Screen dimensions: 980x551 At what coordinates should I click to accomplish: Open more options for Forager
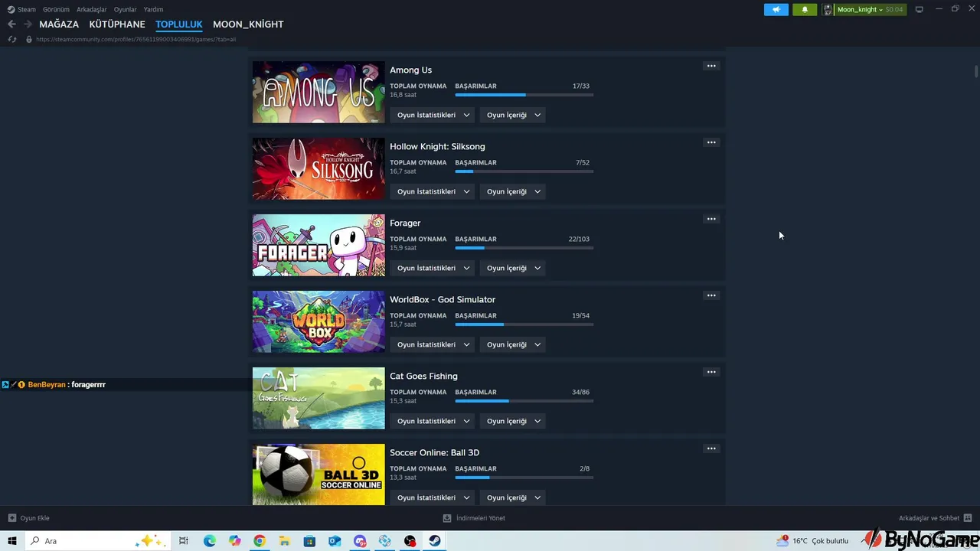711,219
